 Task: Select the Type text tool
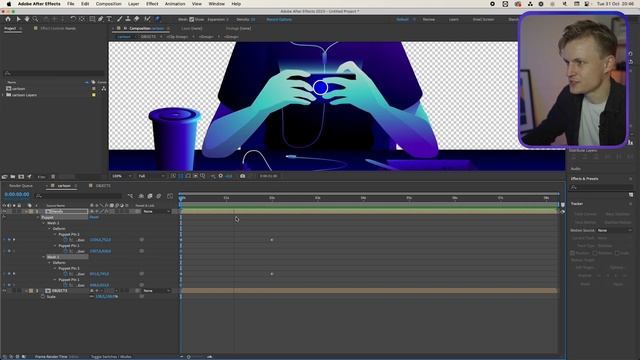109,19
